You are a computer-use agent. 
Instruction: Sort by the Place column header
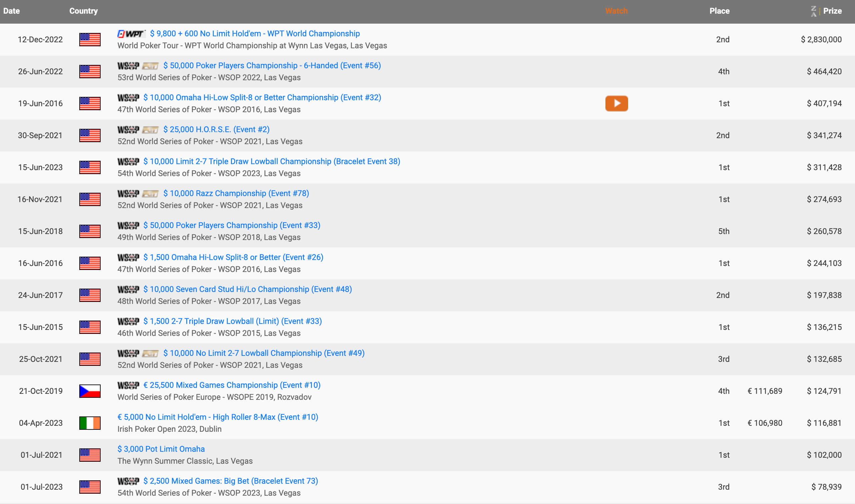coord(719,11)
